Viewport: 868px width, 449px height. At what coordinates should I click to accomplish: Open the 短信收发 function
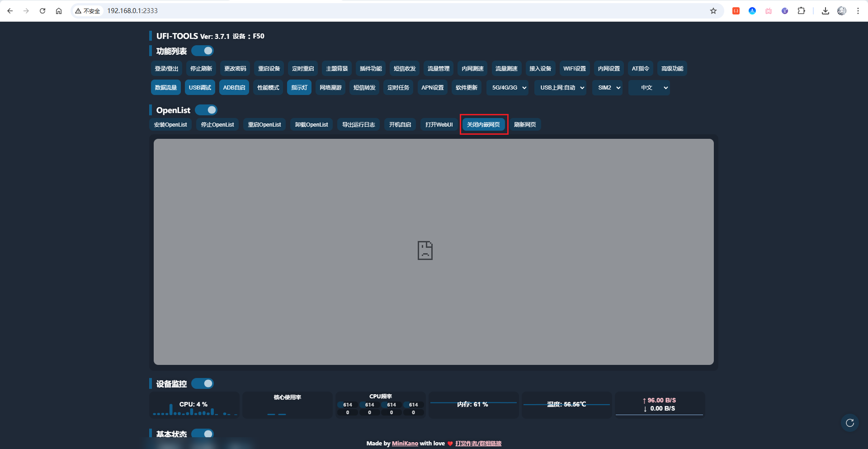point(405,69)
